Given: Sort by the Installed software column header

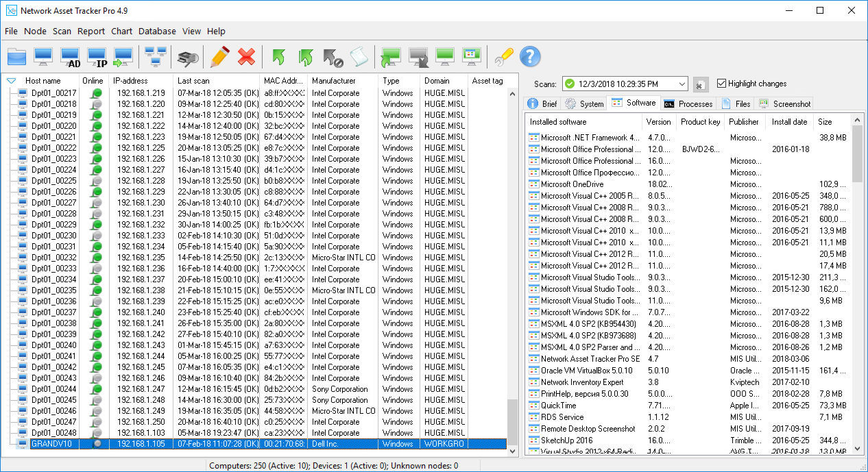Looking at the screenshot, I should pyautogui.click(x=584, y=122).
